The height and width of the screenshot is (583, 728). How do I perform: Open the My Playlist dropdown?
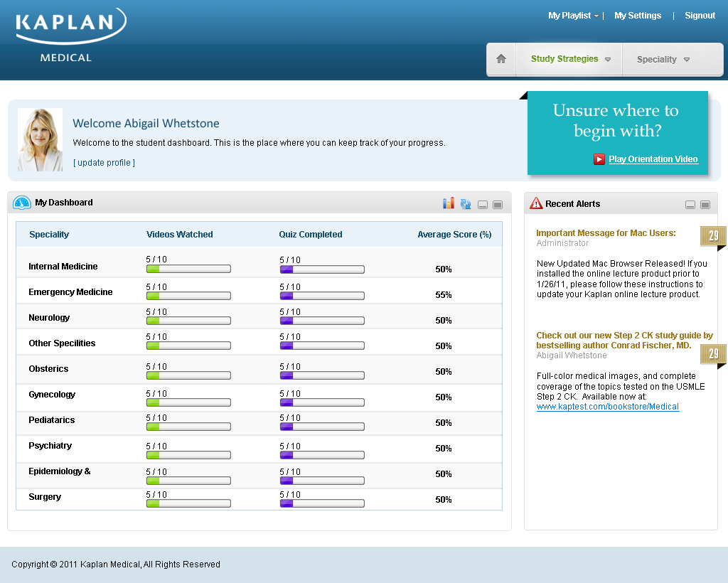pyautogui.click(x=573, y=16)
